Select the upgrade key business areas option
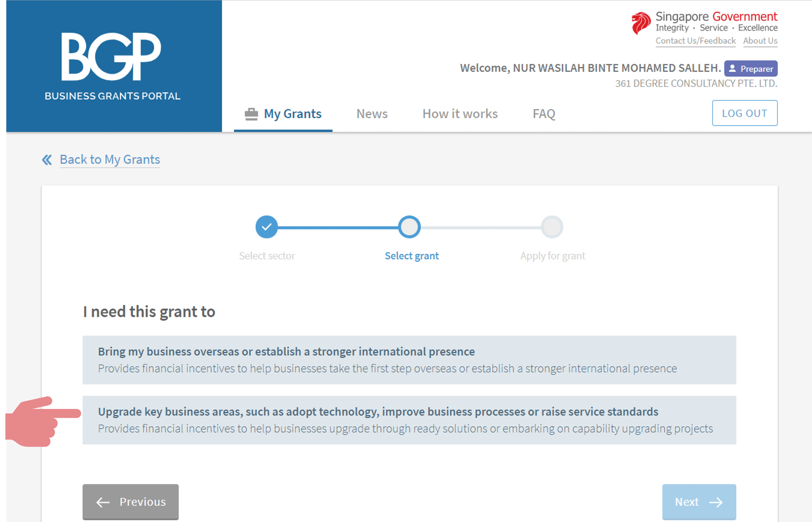The image size is (812, 522). point(409,420)
